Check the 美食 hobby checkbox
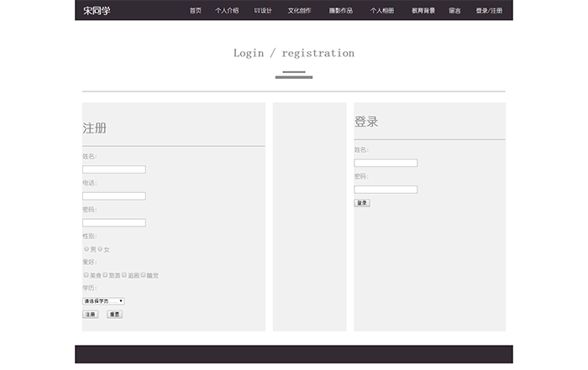Viewport: 588px width, 370px height. 86,274
